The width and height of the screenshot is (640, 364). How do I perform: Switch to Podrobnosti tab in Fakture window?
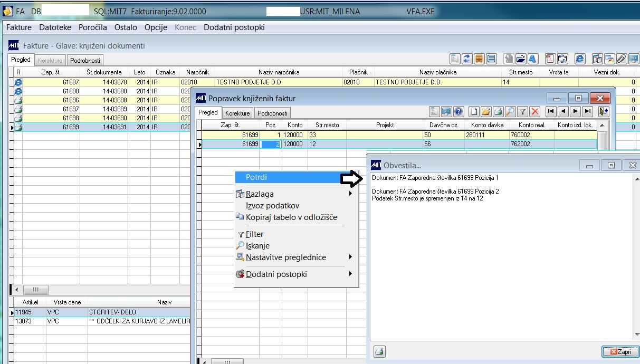pyautogui.click(x=85, y=61)
